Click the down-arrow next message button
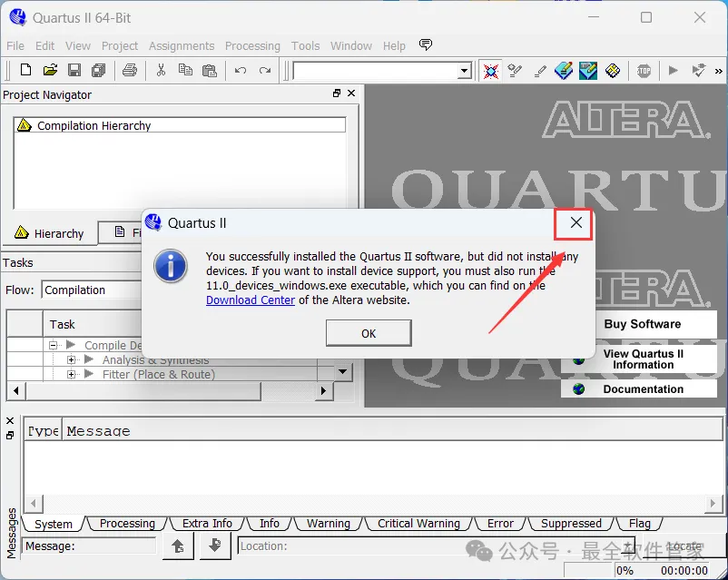The height and width of the screenshot is (580, 728). (x=214, y=546)
